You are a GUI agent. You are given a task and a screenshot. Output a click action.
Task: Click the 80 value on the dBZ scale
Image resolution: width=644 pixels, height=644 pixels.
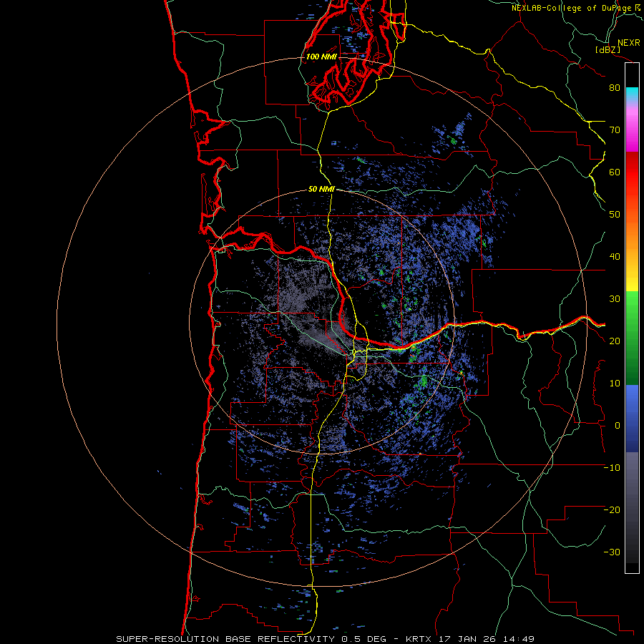click(x=615, y=88)
